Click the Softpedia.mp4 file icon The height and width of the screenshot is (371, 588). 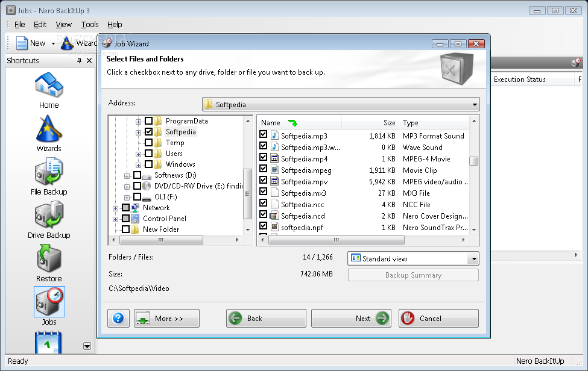pos(274,158)
